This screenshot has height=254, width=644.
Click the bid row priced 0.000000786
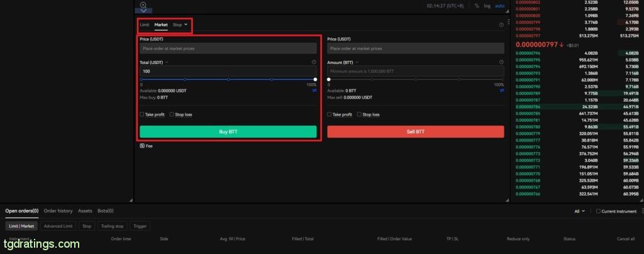578,107
